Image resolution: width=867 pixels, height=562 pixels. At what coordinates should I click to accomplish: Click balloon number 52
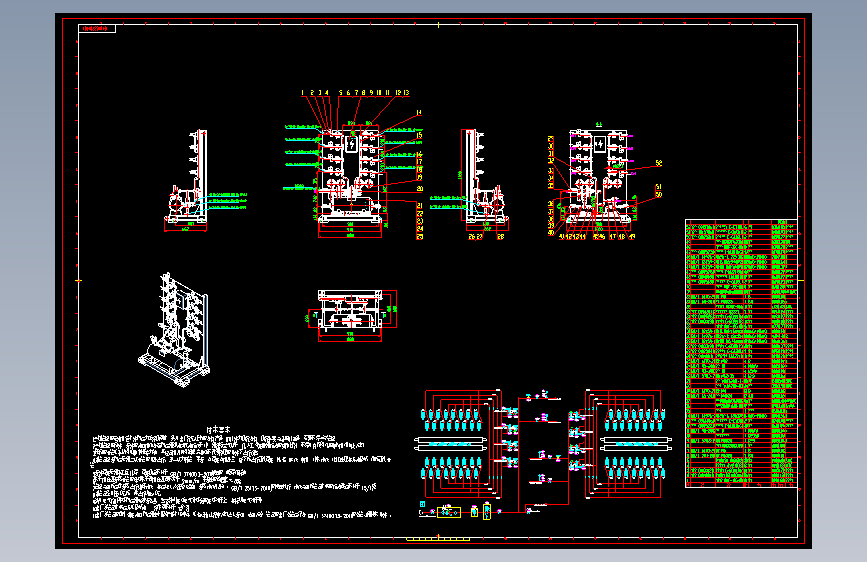[659, 163]
